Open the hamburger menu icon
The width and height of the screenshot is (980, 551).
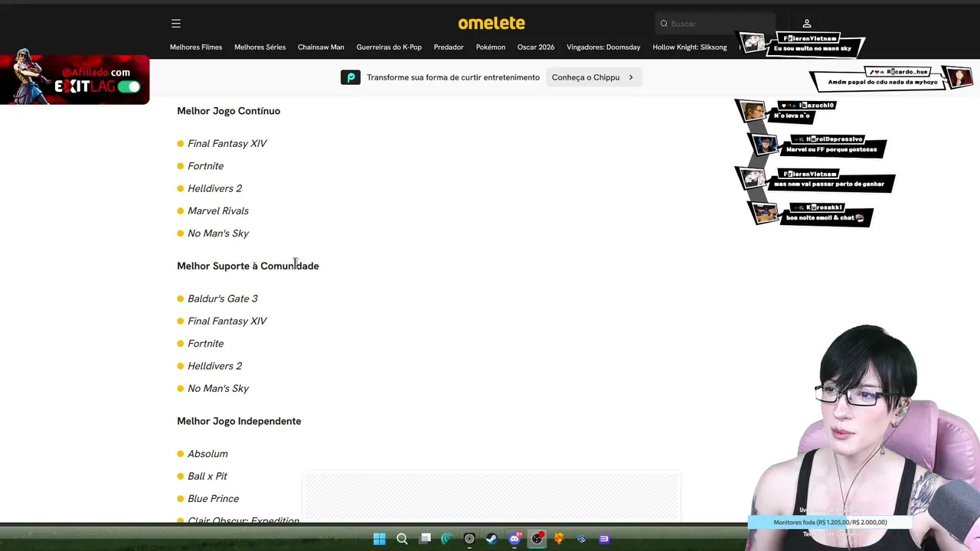(x=176, y=24)
